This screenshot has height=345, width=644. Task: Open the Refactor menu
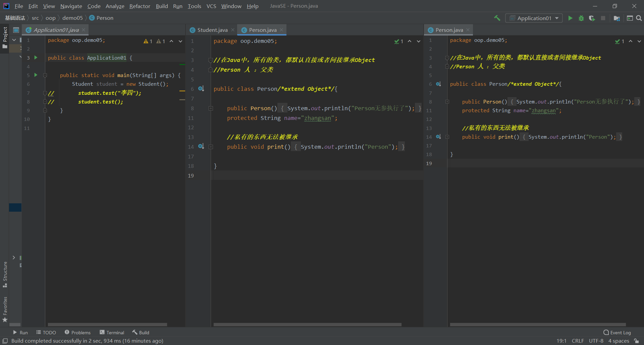140,6
